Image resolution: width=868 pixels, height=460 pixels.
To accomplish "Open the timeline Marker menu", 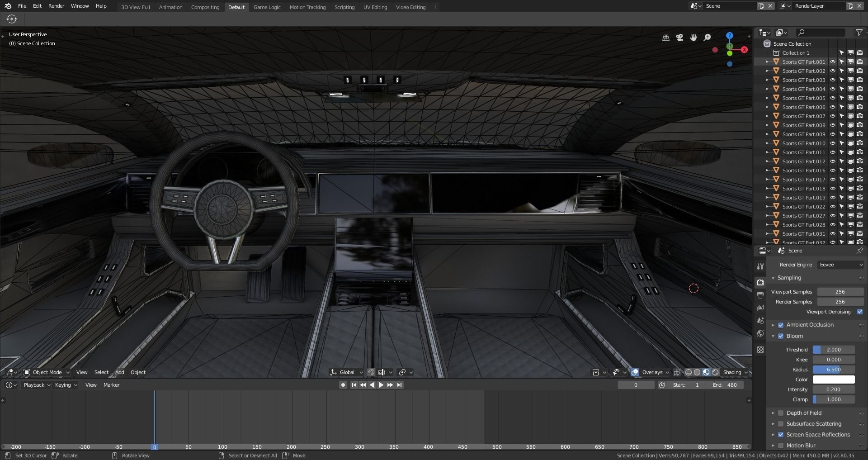I will pos(111,385).
